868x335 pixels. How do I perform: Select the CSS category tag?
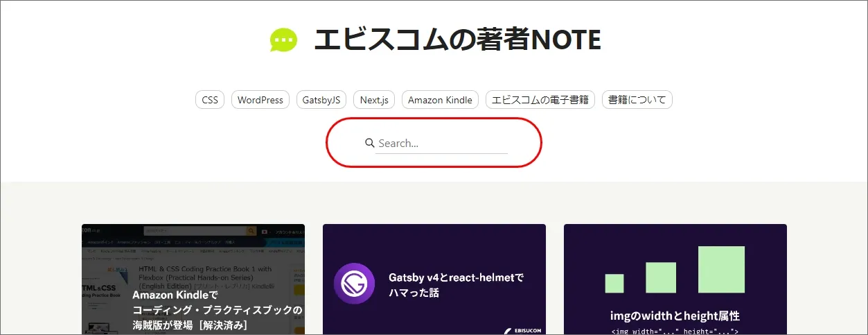click(210, 100)
